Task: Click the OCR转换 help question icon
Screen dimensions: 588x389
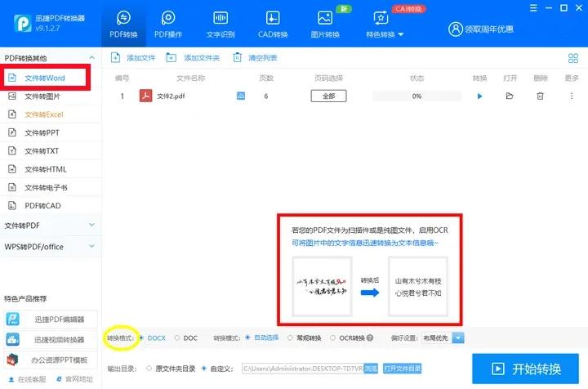Action: tap(370, 338)
